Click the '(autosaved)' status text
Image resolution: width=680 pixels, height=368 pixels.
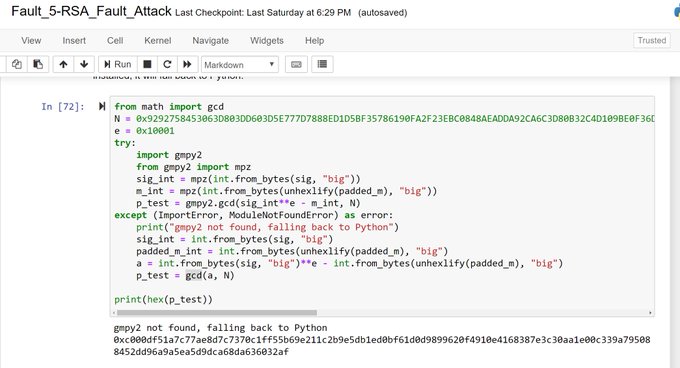pyautogui.click(x=382, y=13)
